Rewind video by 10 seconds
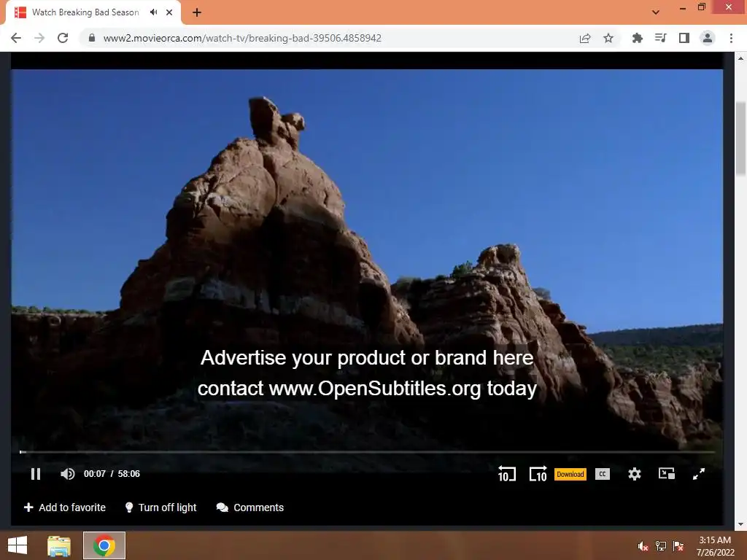Image resolution: width=747 pixels, height=560 pixels. [x=506, y=474]
